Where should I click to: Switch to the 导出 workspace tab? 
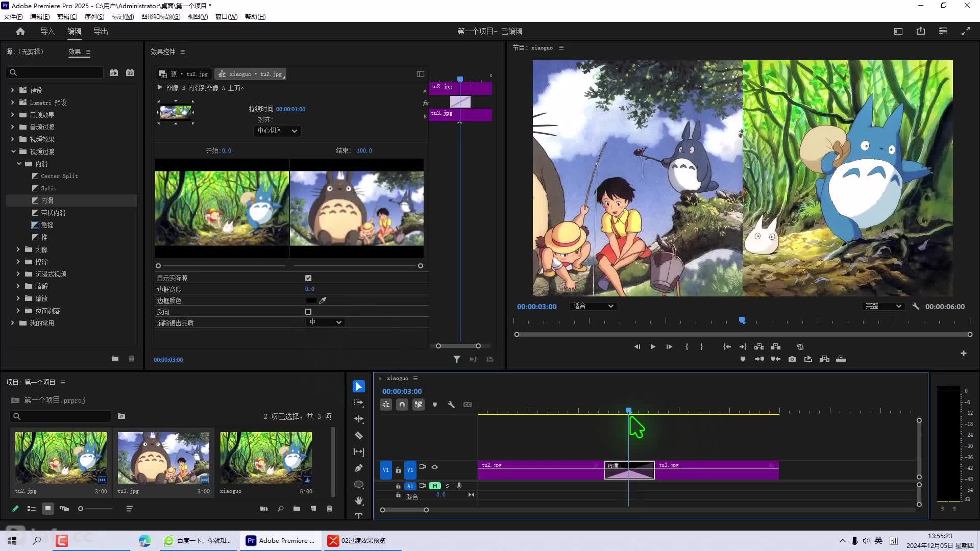(x=101, y=32)
